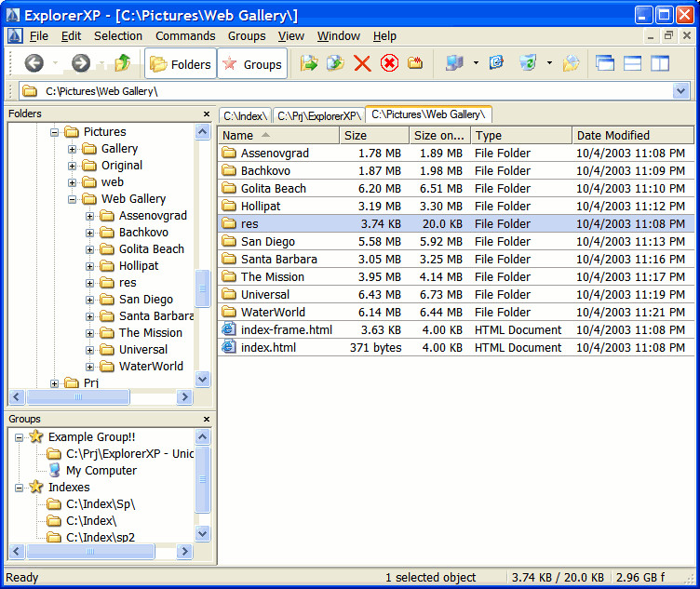
Task: Expand the Assenovgrad tree node
Action: coord(89,216)
